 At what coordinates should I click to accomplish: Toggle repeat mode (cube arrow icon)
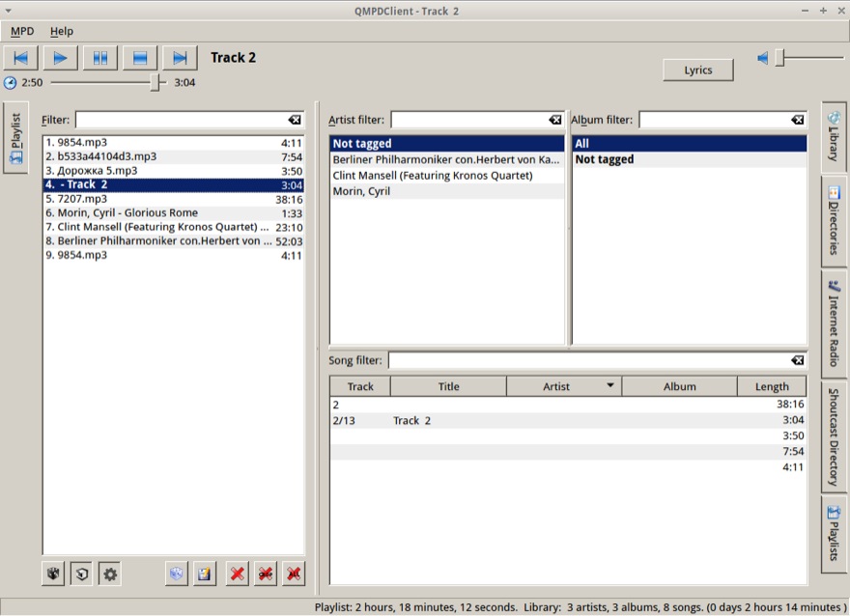pyautogui.click(x=81, y=574)
